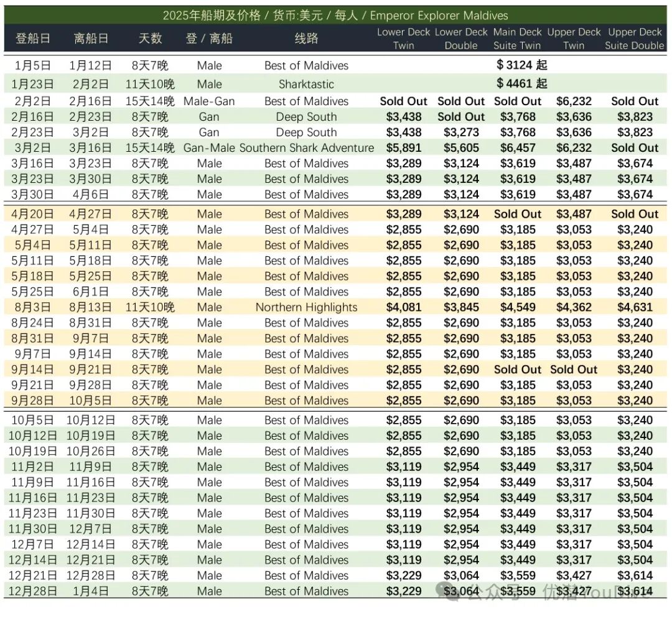Image resolution: width=672 pixels, height=619 pixels.
Task: Click boarding date '12月14日'
Action: tap(33, 560)
